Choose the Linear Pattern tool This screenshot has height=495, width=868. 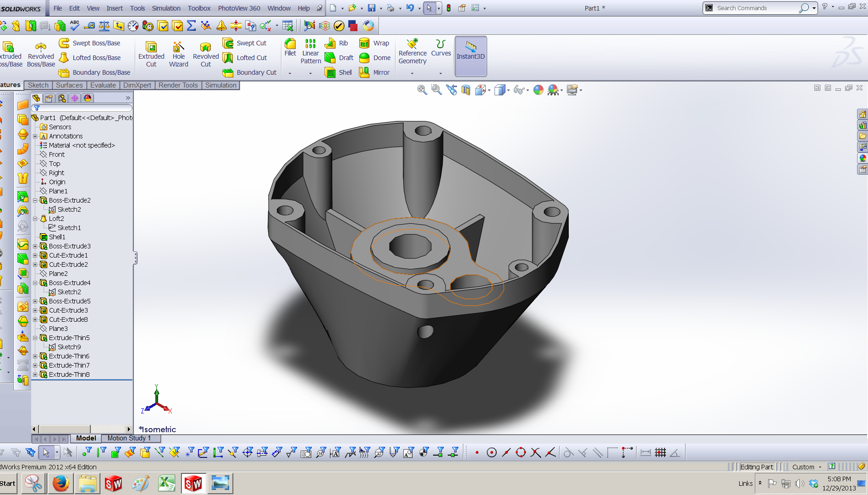point(310,51)
